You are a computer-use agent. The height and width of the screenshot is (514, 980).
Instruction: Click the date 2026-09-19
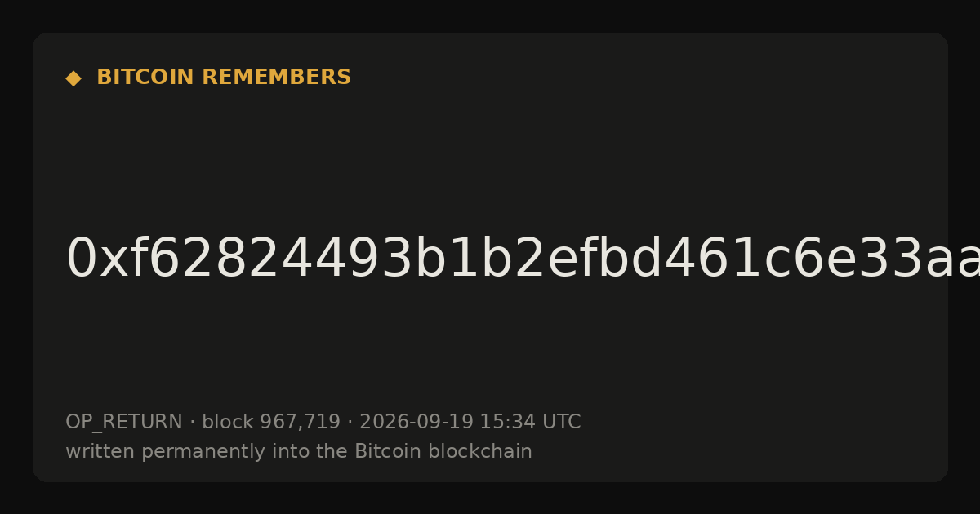coord(416,423)
